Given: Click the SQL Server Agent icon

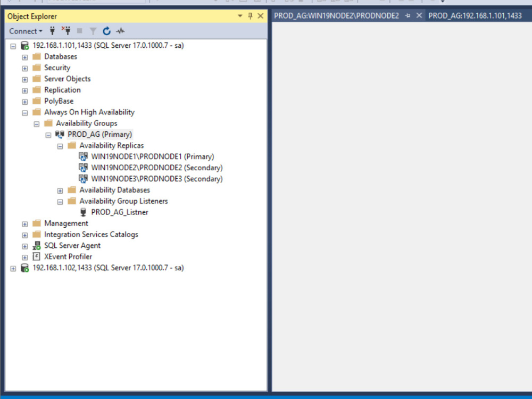Looking at the screenshot, I should point(37,246).
